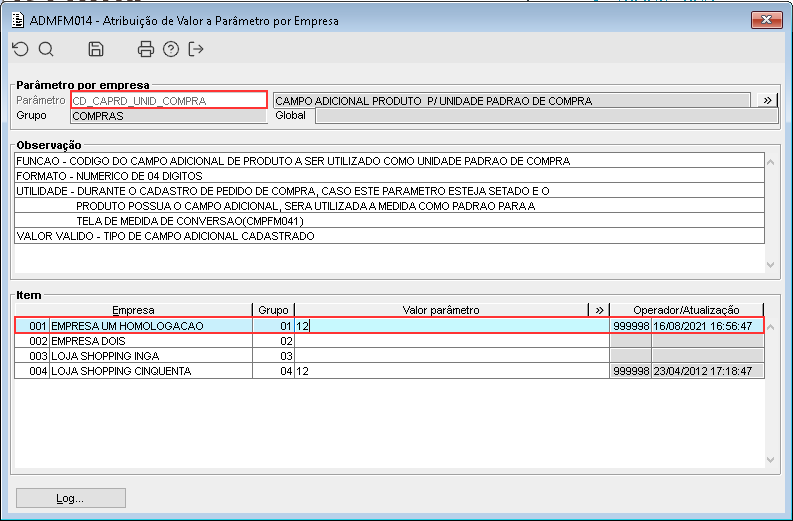The image size is (793, 521).
Task: Select row EMPRESA DOIS
Action: pos(389,341)
